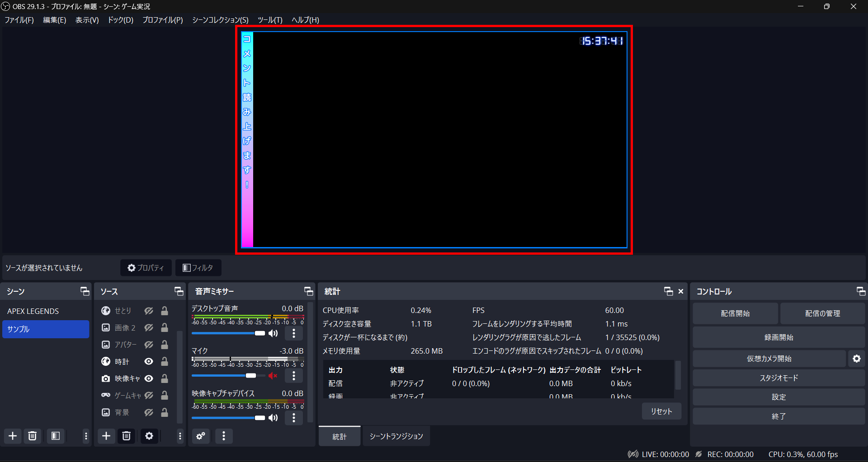Select the APEX LEGENDS scene

[46, 311]
